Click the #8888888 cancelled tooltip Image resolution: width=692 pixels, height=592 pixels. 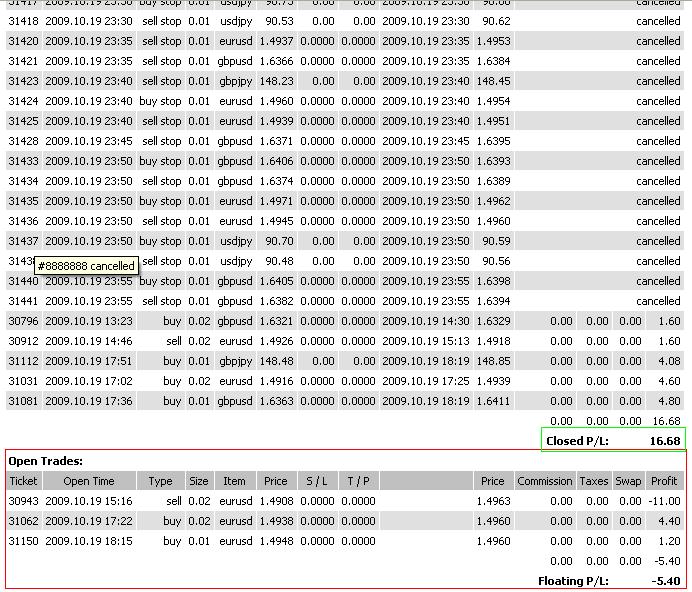point(86,266)
